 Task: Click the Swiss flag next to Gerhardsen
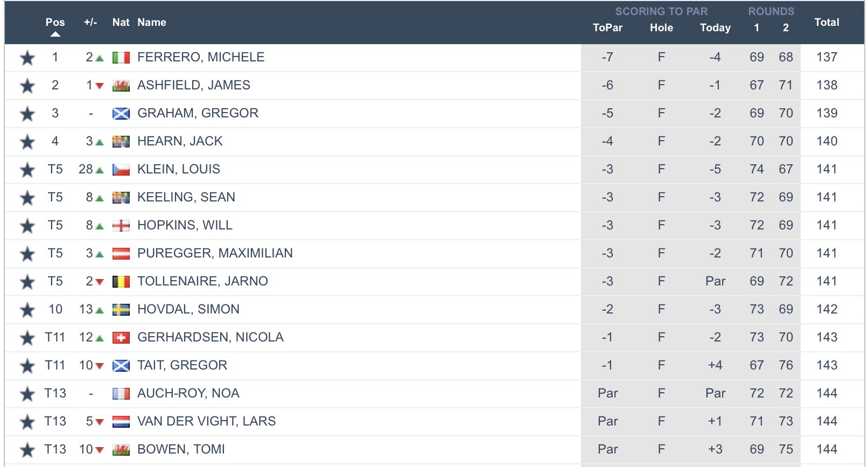(x=121, y=338)
